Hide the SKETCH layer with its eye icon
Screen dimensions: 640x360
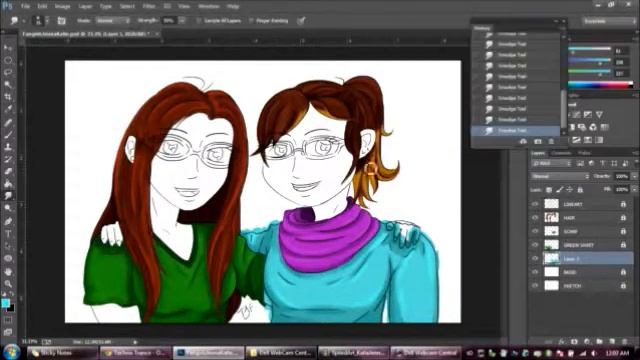click(535, 286)
